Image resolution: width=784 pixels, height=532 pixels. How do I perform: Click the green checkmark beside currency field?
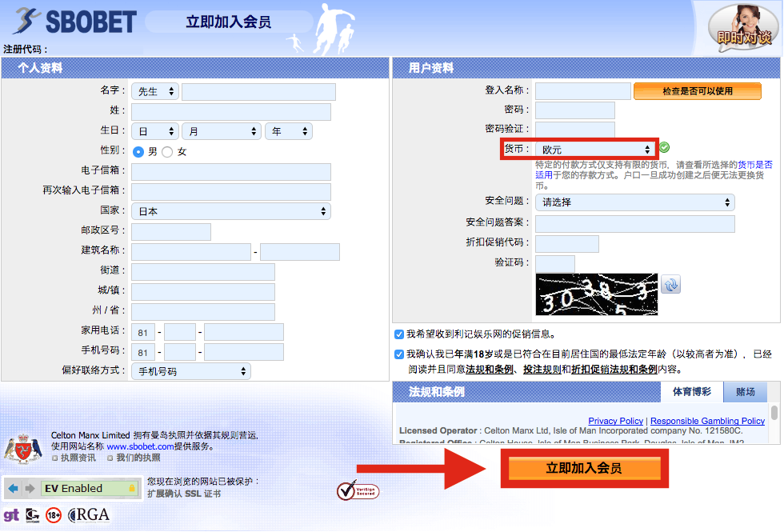pos(663,148)
